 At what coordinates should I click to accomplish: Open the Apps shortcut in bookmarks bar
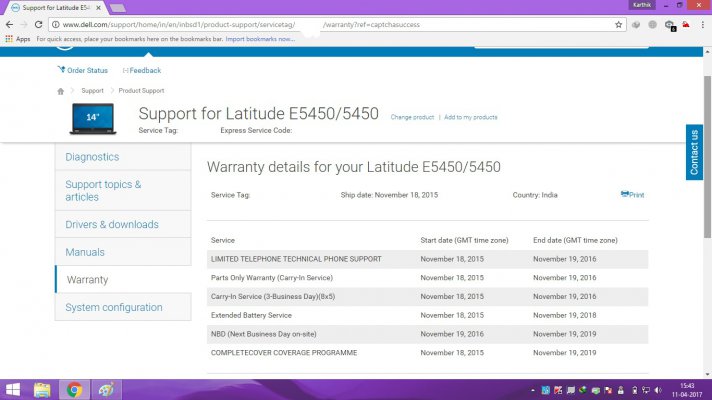coord(18,39)
